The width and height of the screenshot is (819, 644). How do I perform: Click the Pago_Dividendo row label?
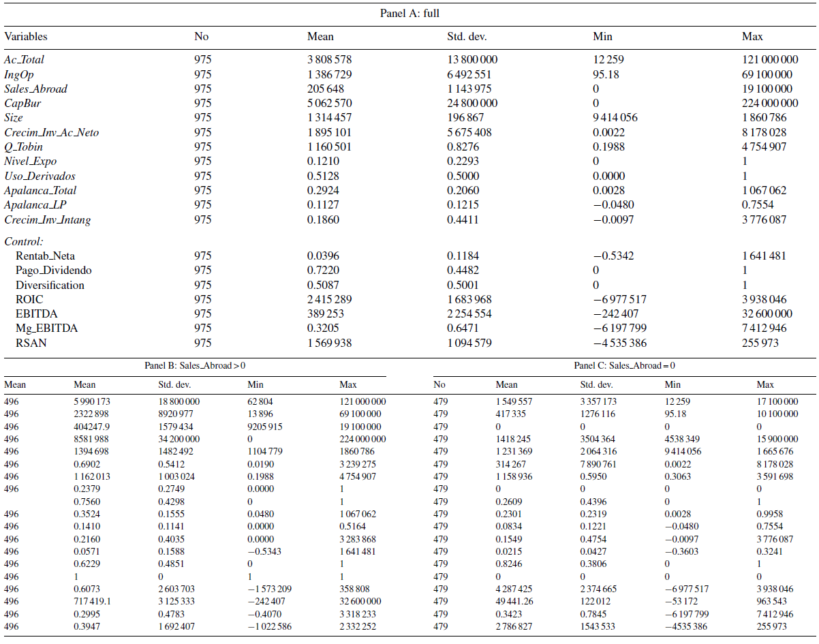pyautogui.click(x=54, y=271)
